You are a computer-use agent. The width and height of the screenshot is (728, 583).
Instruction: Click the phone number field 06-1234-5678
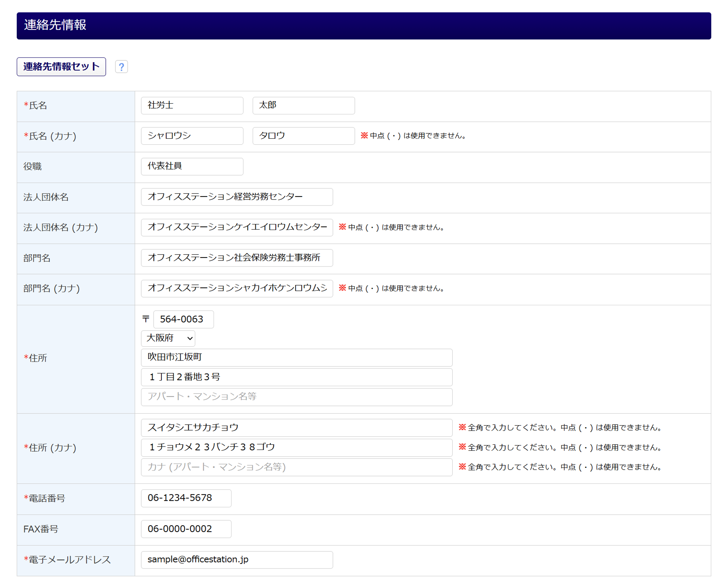click(x=186, y=498)
